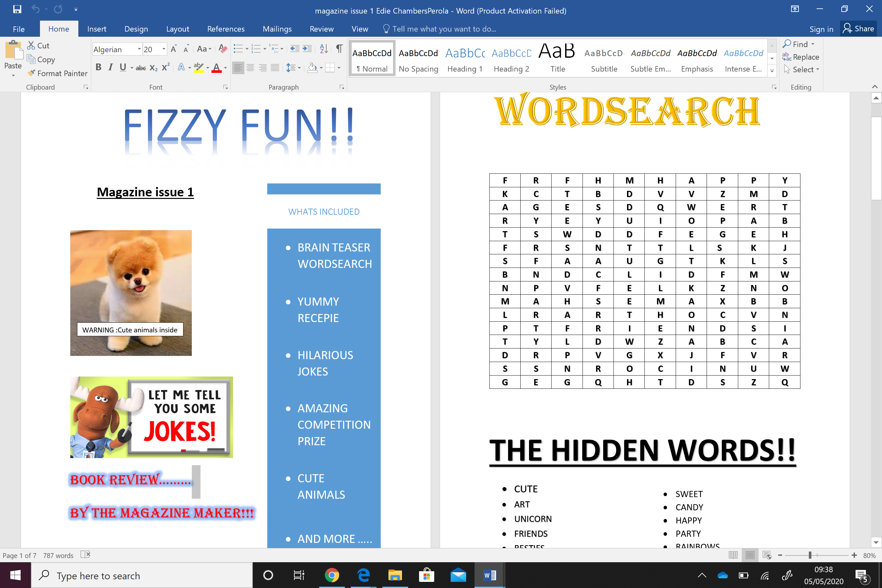This screenshot has height=588, width=882.
Task: Click the Format Painter brush icon
Action: [32, 73]
